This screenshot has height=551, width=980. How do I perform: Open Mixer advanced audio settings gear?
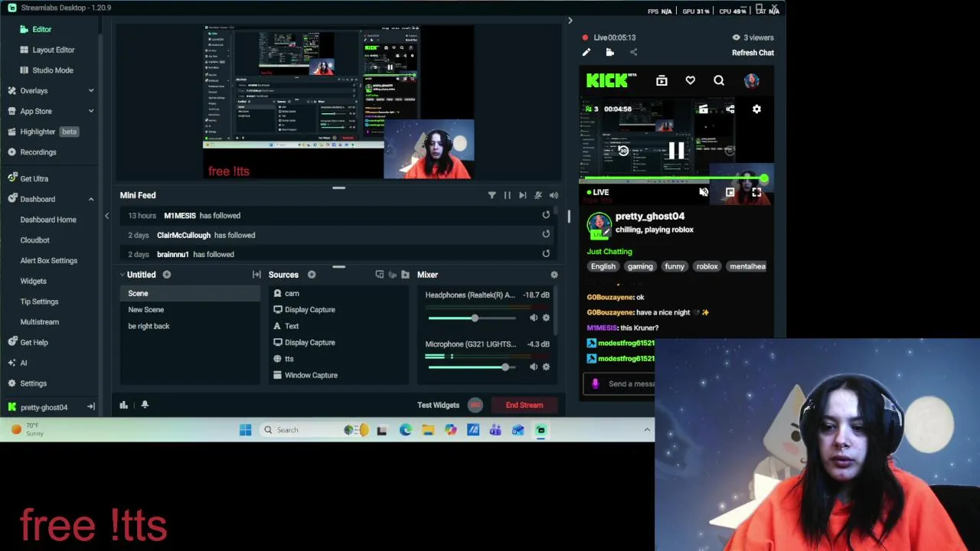(x=554, y=275)
